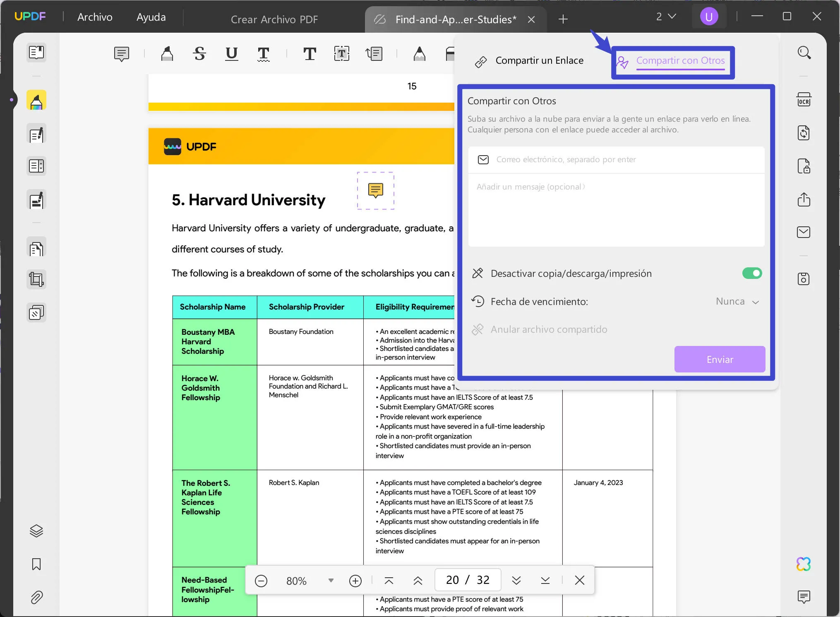840x617 pixels.
Task: Run OCR text recognition icon
Action: pyautogui.click(x=804, y=100)
